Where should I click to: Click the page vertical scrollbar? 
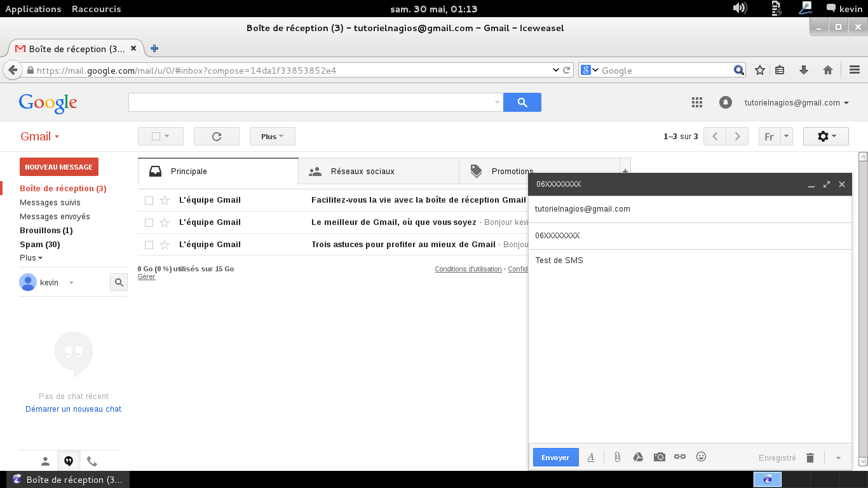(863, 308)
